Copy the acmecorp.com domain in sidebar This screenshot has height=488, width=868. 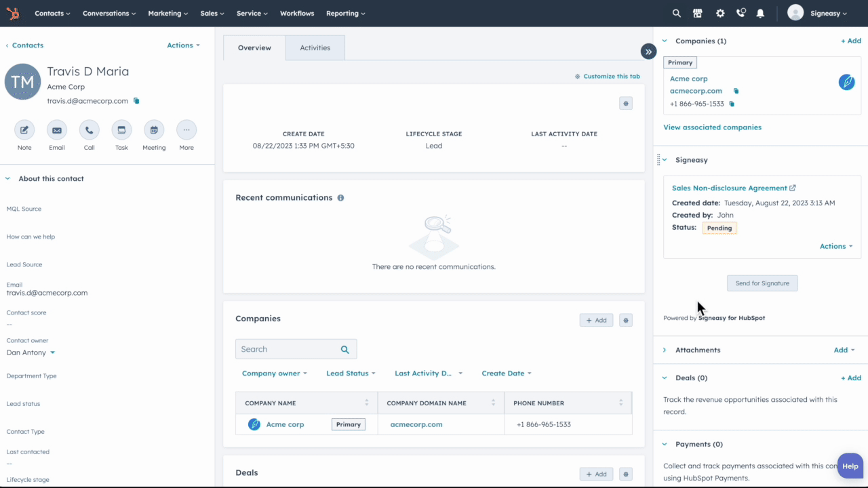736,91
